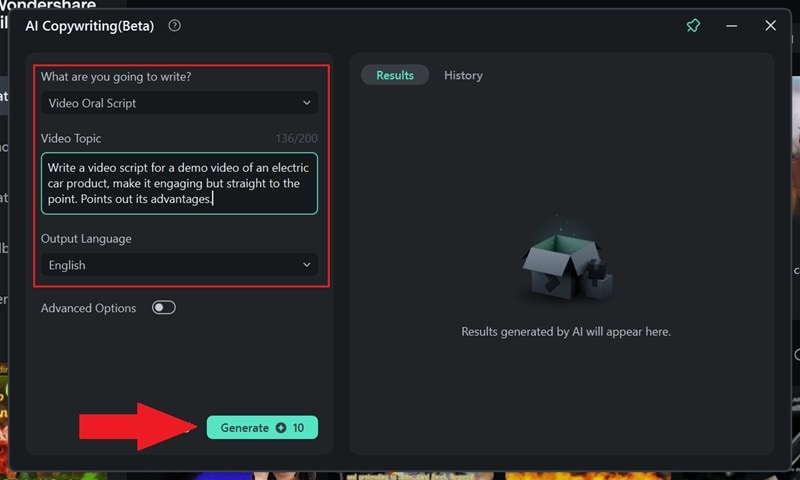
Task: Click the 'Advanced Options' label
Action: (88, 308)
